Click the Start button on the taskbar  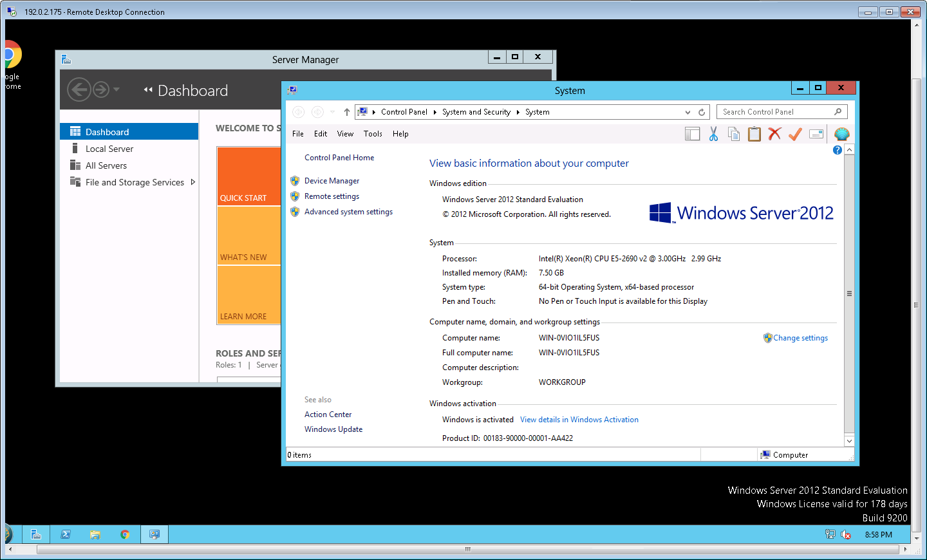(8, 534)
